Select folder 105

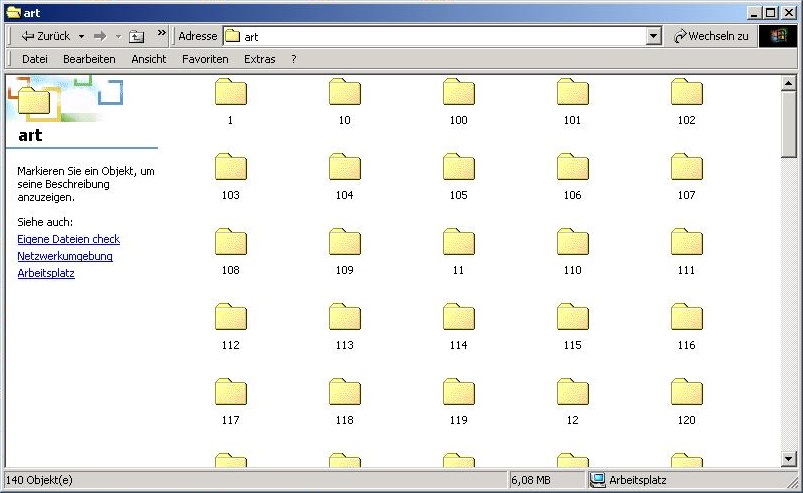458,177
